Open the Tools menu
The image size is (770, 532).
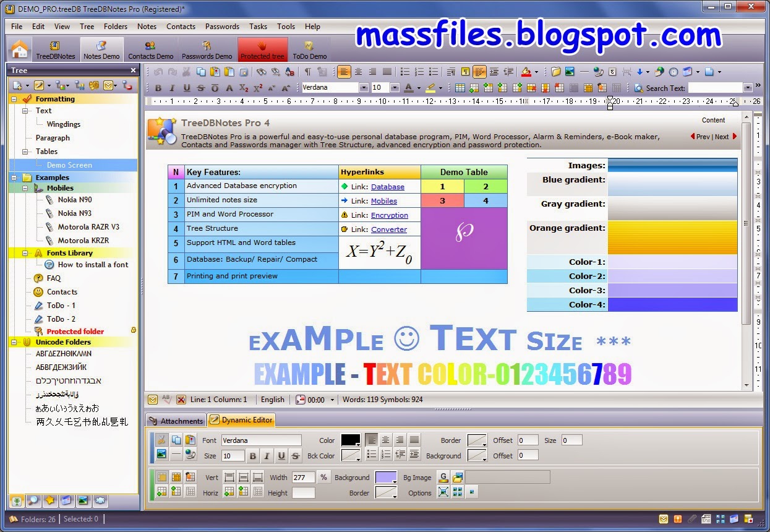286,27
